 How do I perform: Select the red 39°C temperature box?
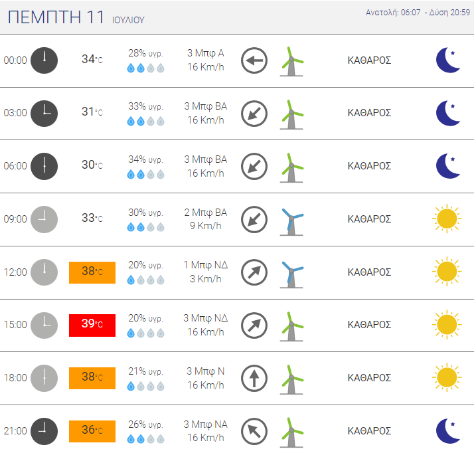[x=92, y=325]
